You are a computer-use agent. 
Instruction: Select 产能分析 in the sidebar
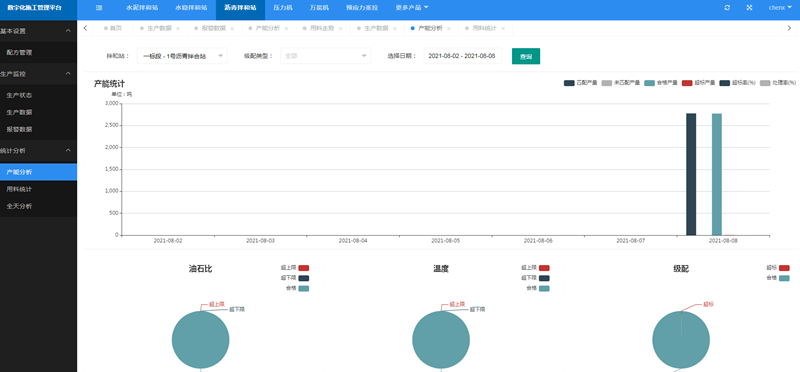[38, 172]
